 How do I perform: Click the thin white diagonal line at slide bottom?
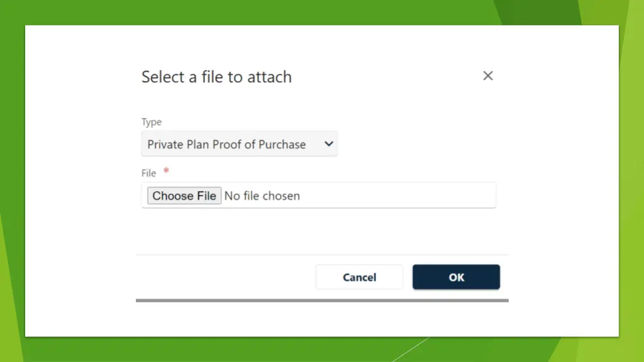412,349
